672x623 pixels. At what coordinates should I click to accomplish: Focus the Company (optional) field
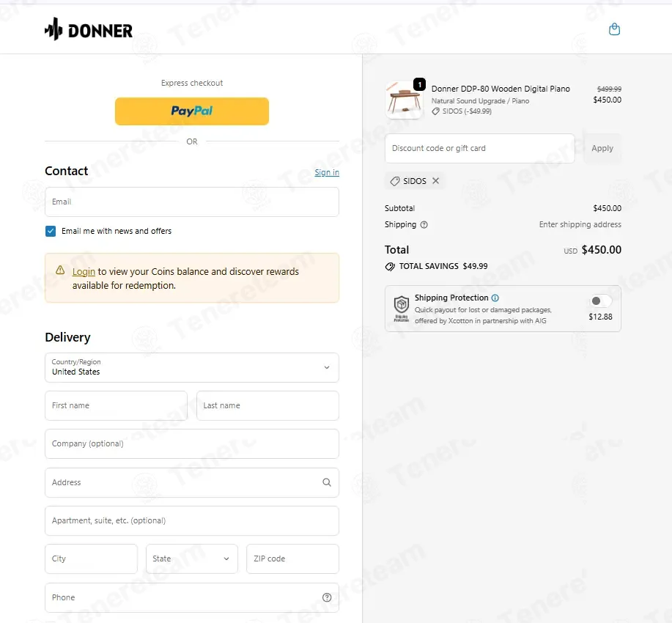click(x=192, y=443)
